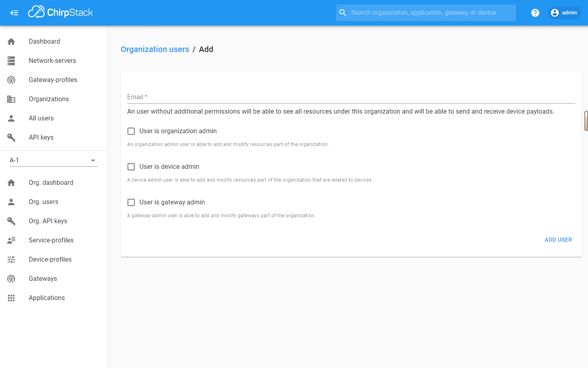Open the admin user account menu
The width and height of the screenshot is (588, 368).
coord(564,13)
